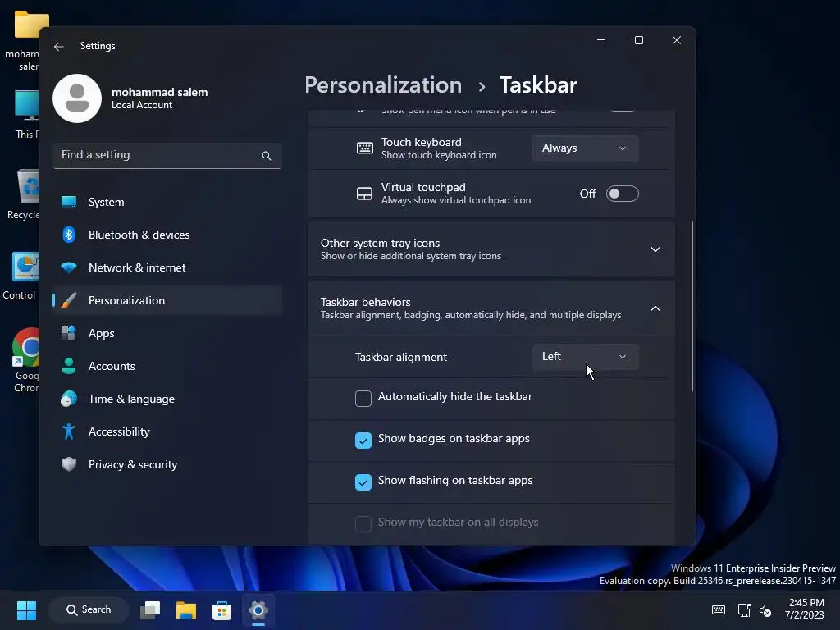Click the muted volume icon in the system tray
This screenshot has width=840, height=630.
point(765,610)
